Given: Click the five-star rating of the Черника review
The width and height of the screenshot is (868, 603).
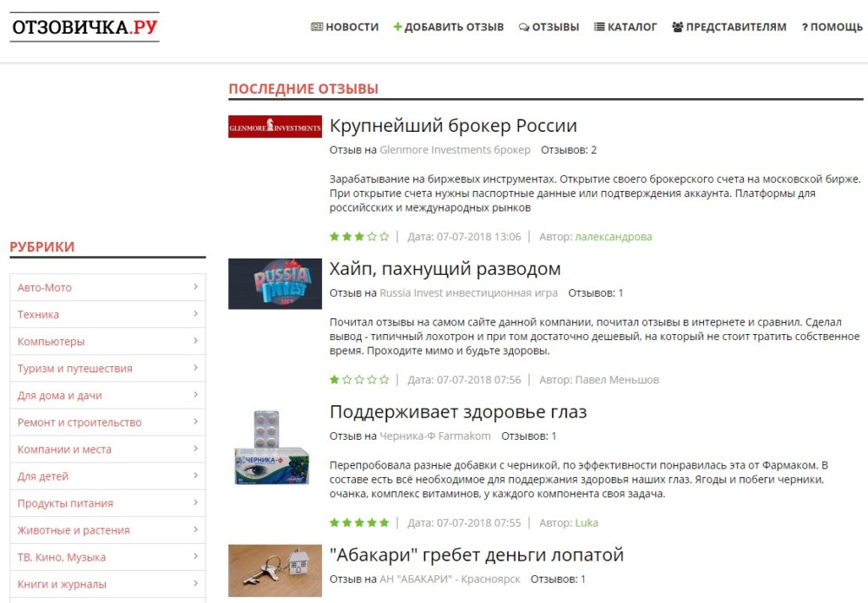Looking at the screenshot, I should (x=359, y=523).
